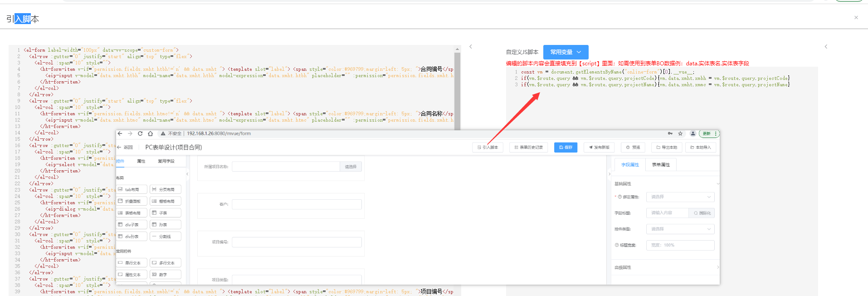The width and height of the screenshot is (868, 296).
Task: Close the 引入脚本 dialog
Action: [x=856, y=18]
